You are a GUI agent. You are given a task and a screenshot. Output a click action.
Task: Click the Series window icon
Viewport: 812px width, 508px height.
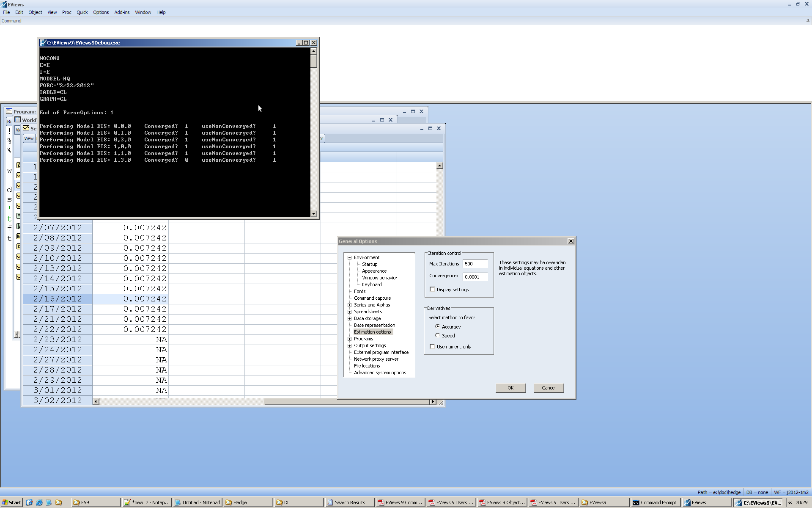(26, 128)
